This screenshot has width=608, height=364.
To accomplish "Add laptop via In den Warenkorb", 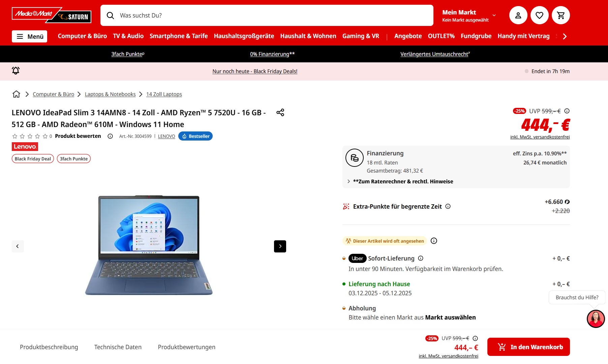I will coord(528,347).
